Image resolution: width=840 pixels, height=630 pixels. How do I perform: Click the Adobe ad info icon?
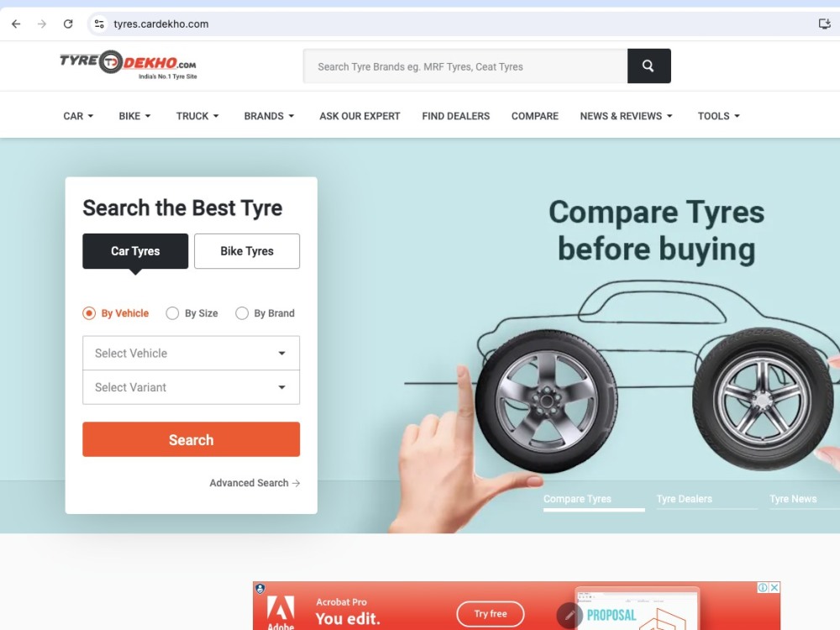[x=763, y=588]
